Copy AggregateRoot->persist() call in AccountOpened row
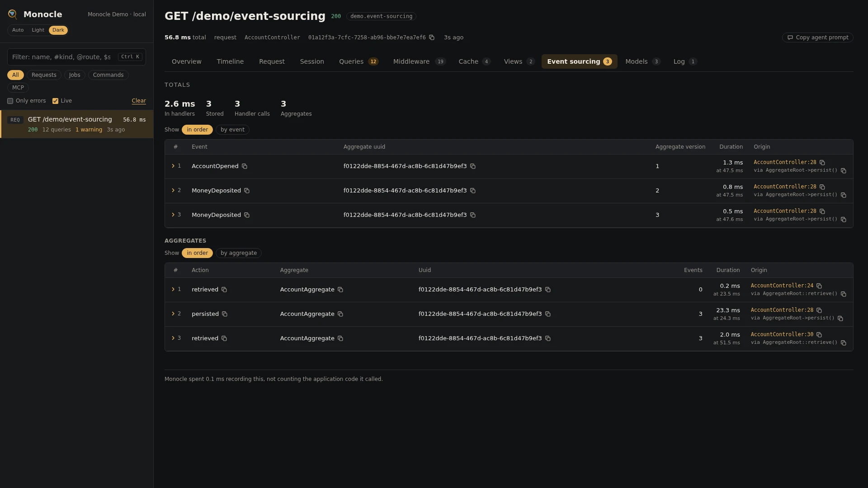The height and width of the screenshot is (488, 868). pos(844,171)
